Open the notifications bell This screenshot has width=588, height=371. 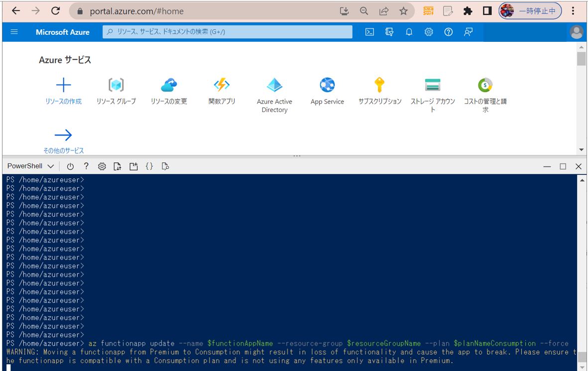[409, 32]
